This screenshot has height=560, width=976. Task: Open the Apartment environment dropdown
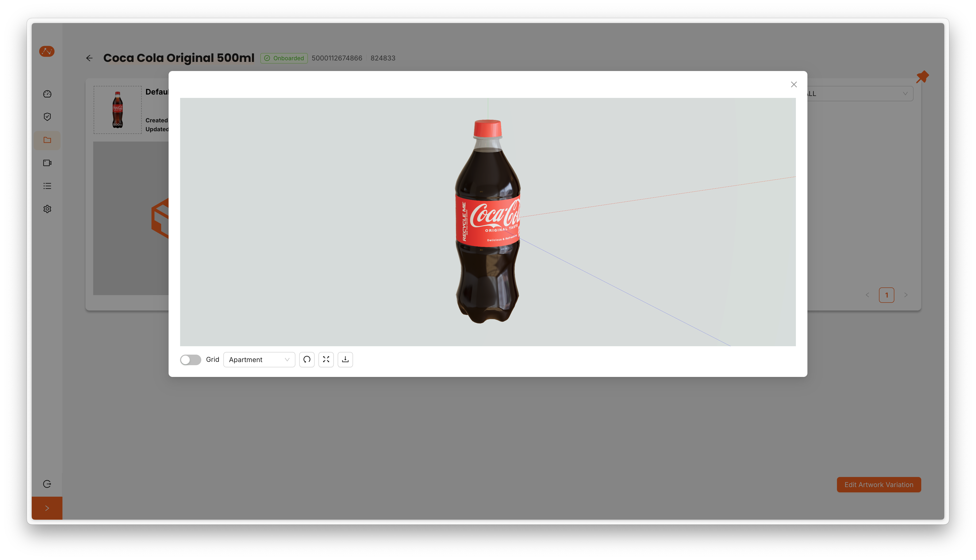259,359
